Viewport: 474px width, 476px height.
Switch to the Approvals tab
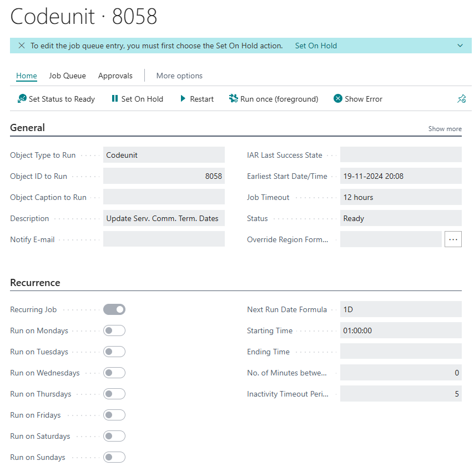point(115,76)
